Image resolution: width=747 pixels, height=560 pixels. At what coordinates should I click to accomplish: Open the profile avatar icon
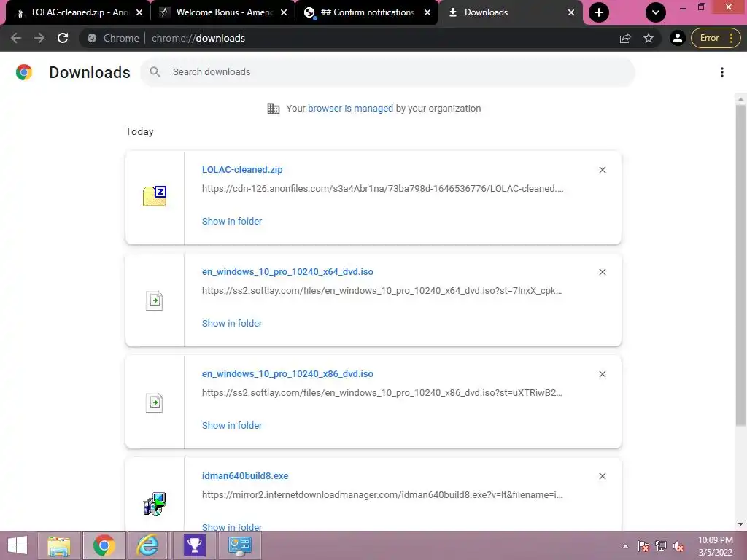click(x=677, y=38)
